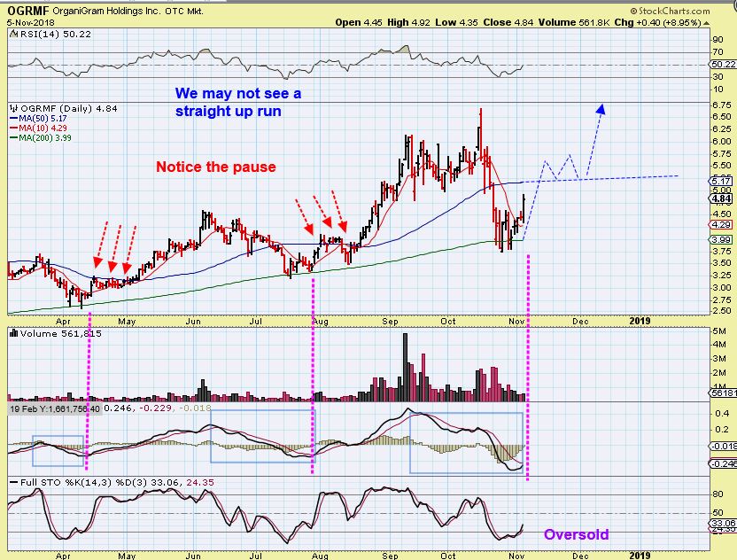Click the 19 Feb Y:1,661,756.40 readout

click(55, 408)
